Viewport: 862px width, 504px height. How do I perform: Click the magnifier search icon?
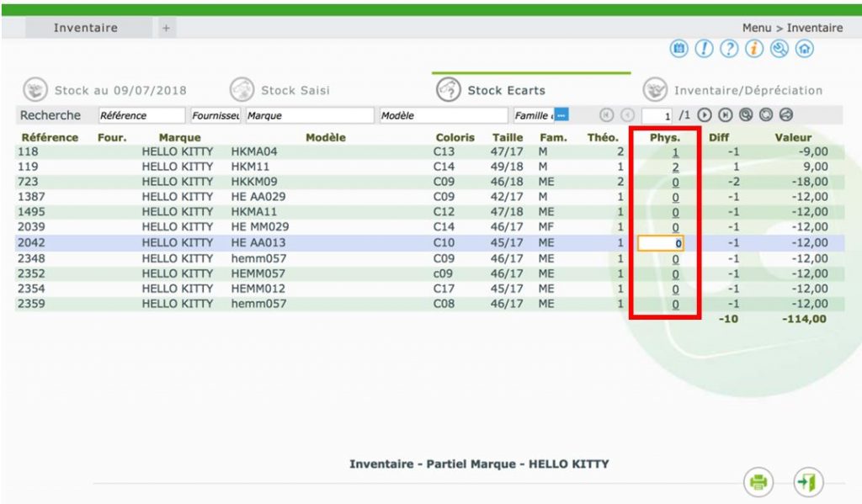(746, 115)
